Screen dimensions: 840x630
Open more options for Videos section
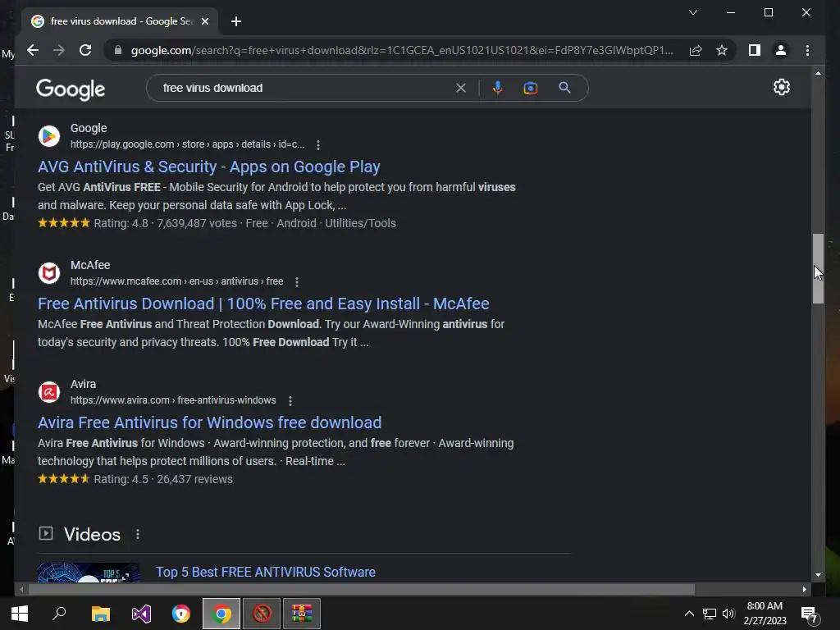click(138, 534)
